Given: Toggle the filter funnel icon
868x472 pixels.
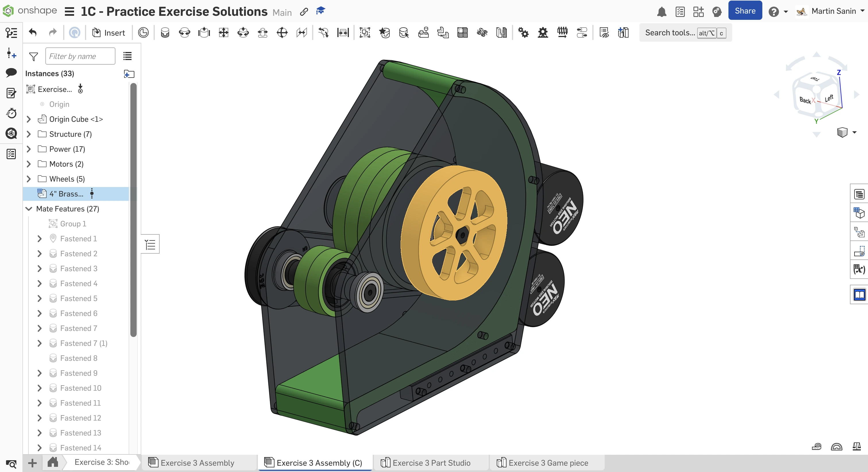Looking at the screenshot, I should 33,56.
